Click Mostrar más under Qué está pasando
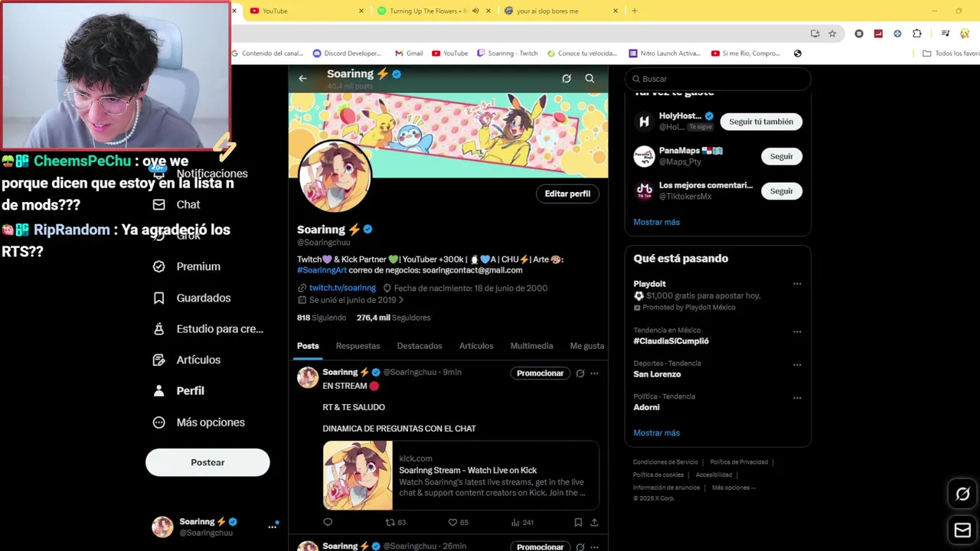 [656, 432]
